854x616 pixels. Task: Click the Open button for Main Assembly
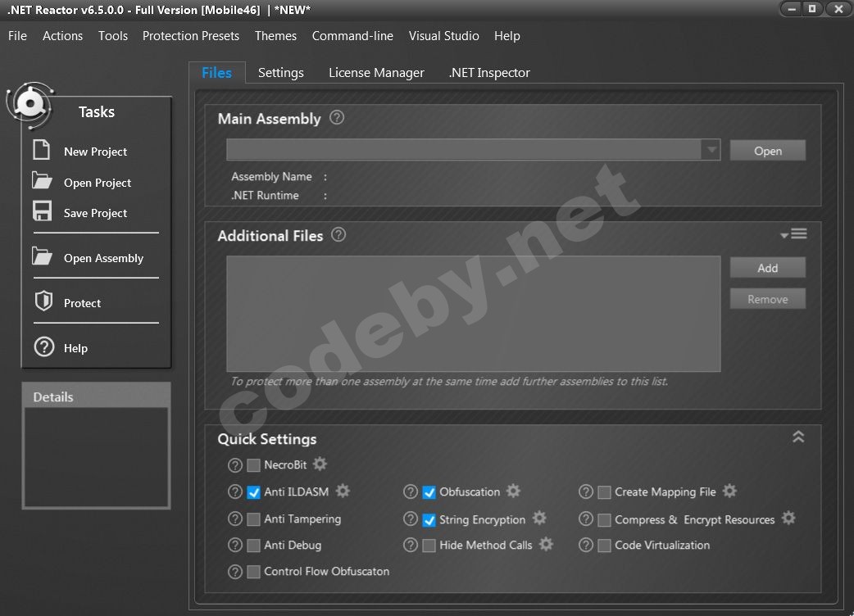(767, 151)
